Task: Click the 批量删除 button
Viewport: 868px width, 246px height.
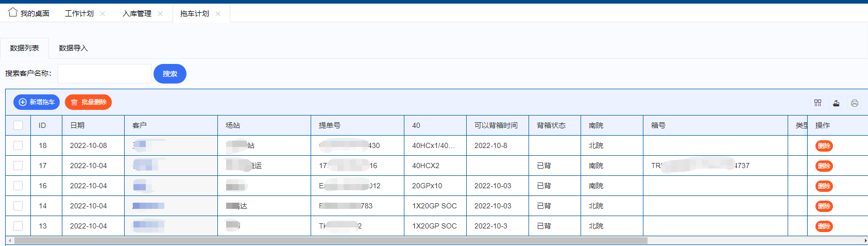Action: pyautogui.click(x=88, y=102)
